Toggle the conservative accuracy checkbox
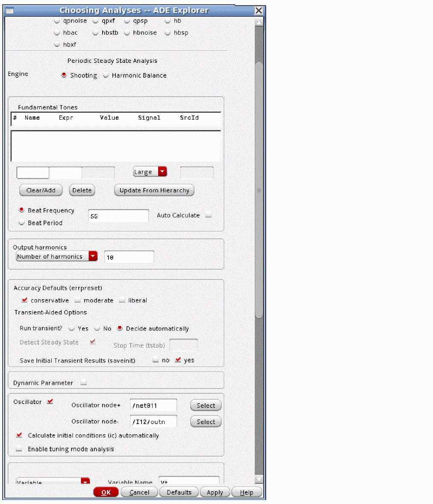Screen dimensions: 433x504 (x=24, y=300)
